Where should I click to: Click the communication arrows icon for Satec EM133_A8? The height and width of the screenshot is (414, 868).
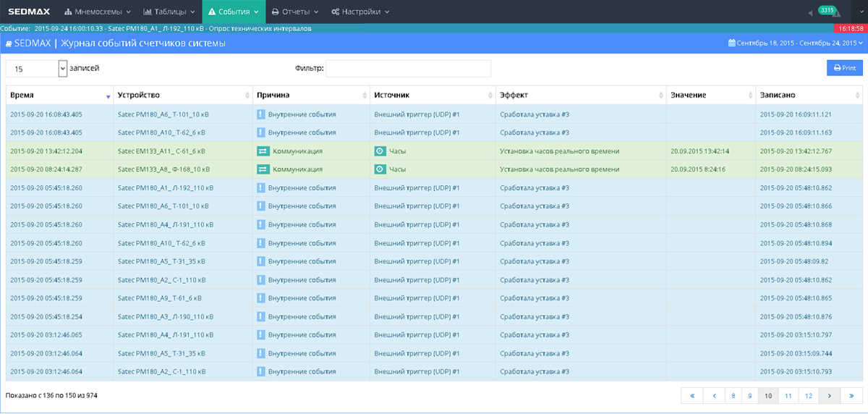point(263,169)
